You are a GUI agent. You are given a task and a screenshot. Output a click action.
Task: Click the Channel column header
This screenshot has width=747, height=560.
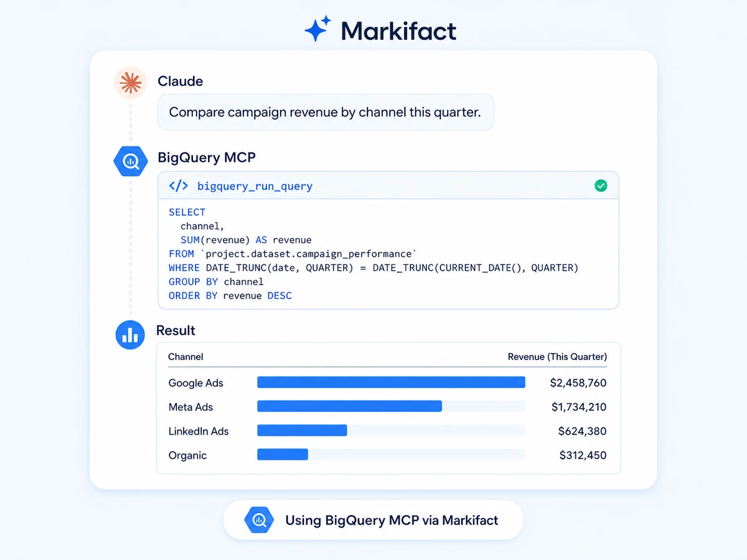tap(186, 357)
